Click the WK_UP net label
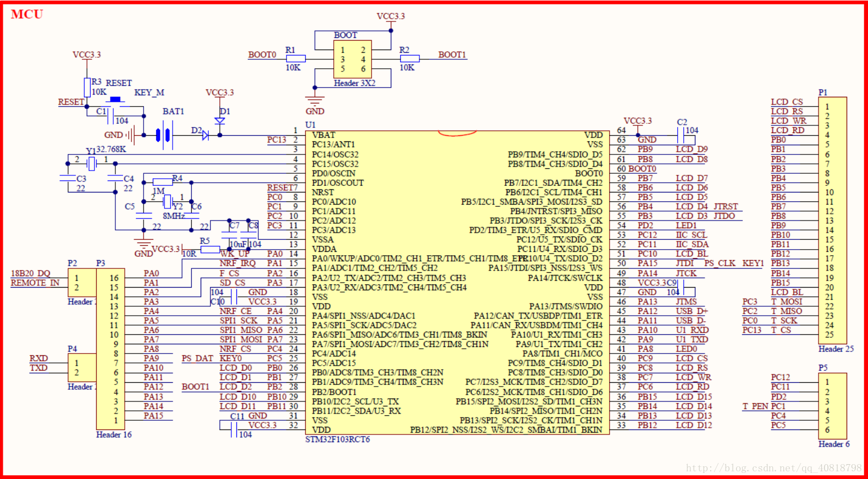Image resolution: width=868 pixels, height=479 pixels. point(235,254)
